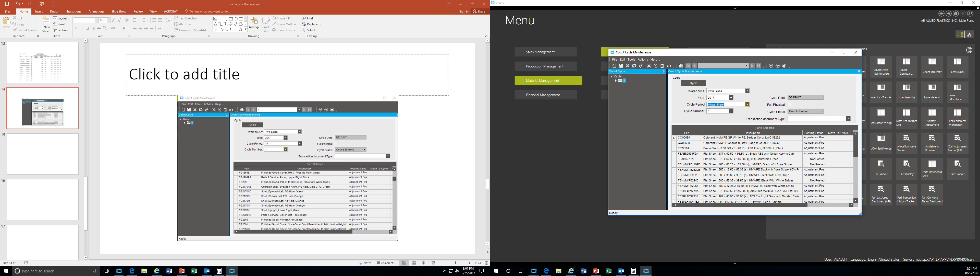Click Parts Selected grid horizontal scrollbar
Viewport: 980px width, 276px height.
tap(763, 205)
